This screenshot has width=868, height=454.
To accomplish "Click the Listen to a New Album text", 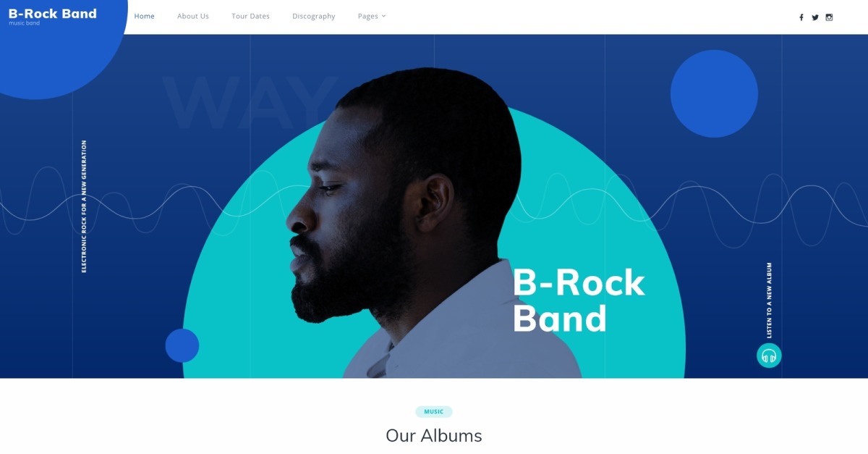I will [769, 300].
